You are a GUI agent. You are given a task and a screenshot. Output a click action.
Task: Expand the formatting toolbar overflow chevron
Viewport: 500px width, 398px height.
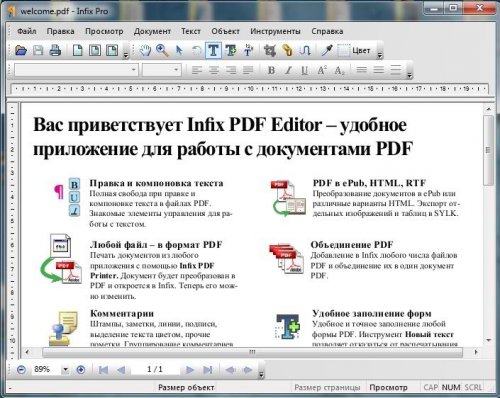[409, 75]
